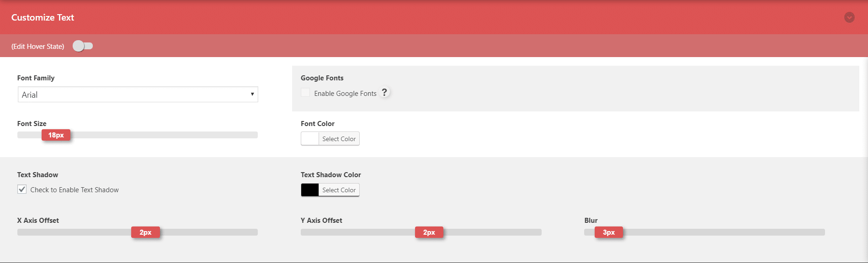Click the Font Size slider track

pos(160,135)
